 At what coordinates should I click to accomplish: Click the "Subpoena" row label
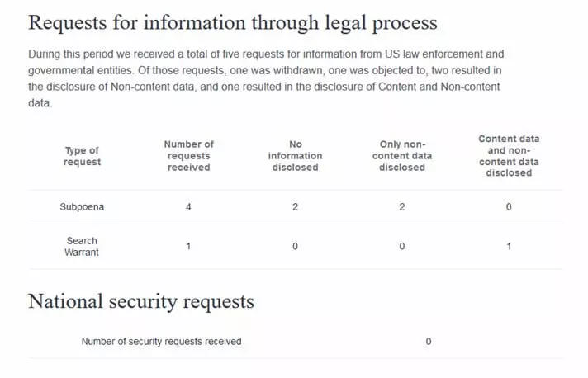click(x=82, y=207)
